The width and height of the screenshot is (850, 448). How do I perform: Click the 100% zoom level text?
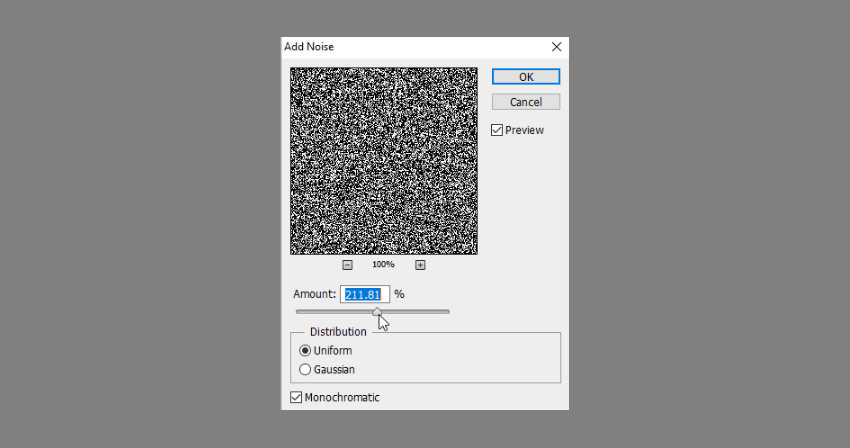tap(383, 265)
